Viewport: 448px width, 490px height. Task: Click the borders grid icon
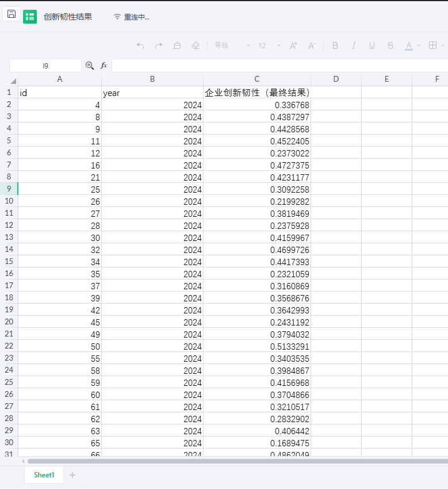432,45
